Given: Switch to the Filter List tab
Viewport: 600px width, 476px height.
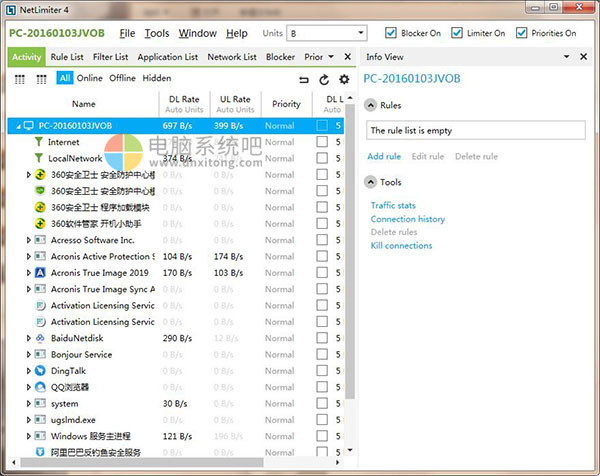Looking at the screenshot, I should pos(111,57).
